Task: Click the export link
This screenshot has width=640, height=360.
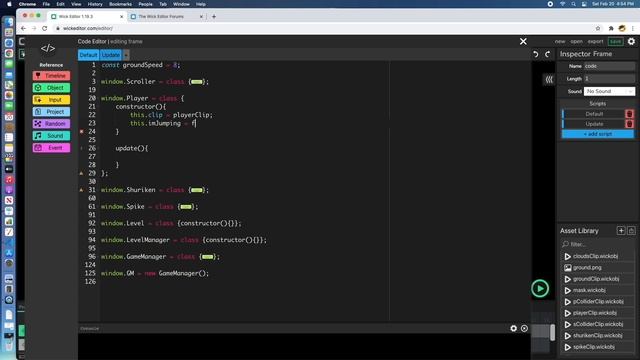Action: point(595,42)
